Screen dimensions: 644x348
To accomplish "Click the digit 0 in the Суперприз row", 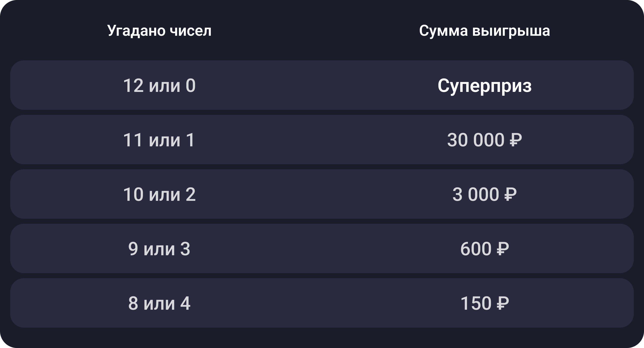I will tap(190, 86).
